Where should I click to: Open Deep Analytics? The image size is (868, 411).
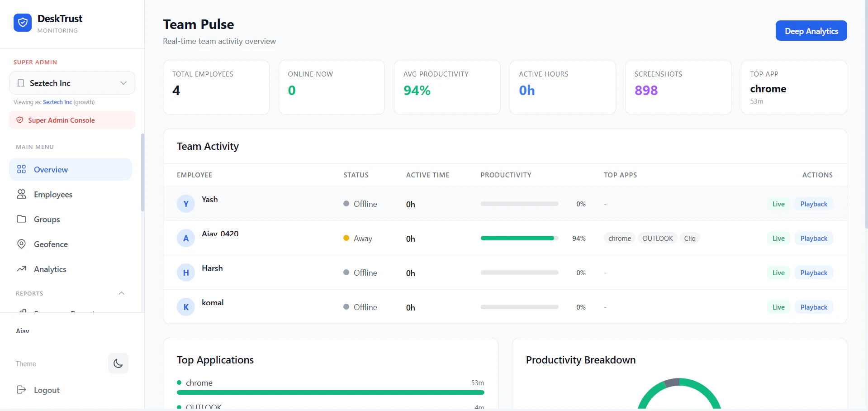coord(811,31)
